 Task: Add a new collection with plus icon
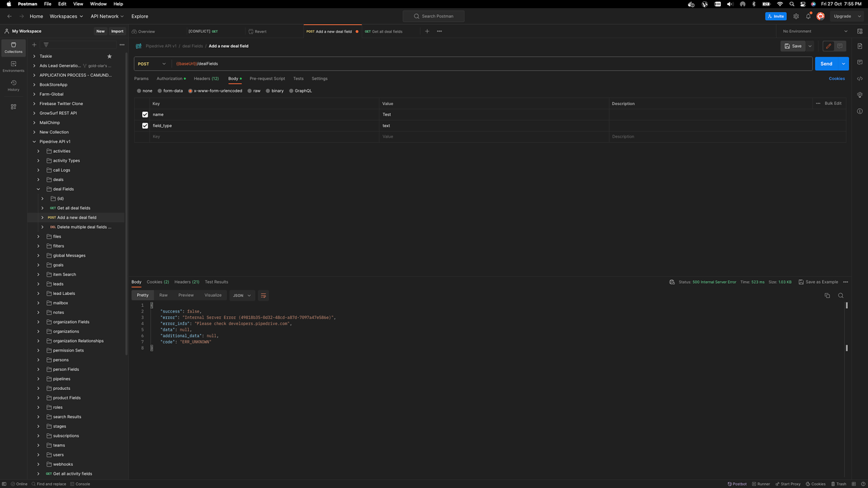(x=34, y=45)
